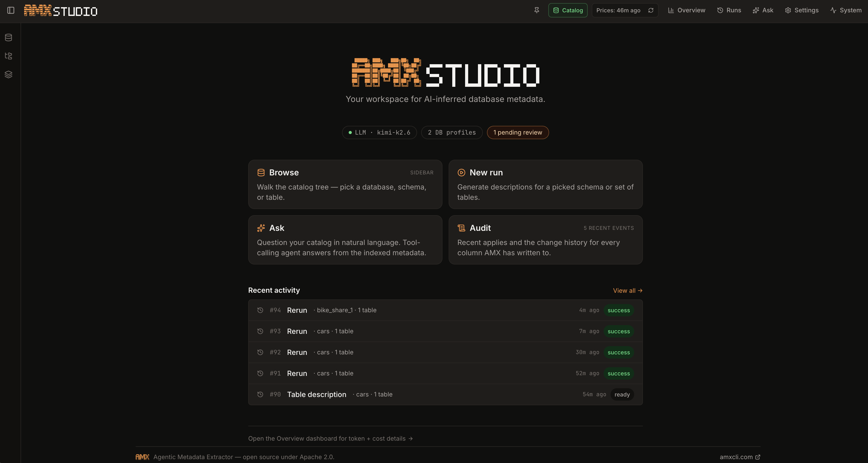Image resolution: width=868 pixels, height=463 pixels.
Task: Open the database icon in left sidebar
Action: point(9,37)
